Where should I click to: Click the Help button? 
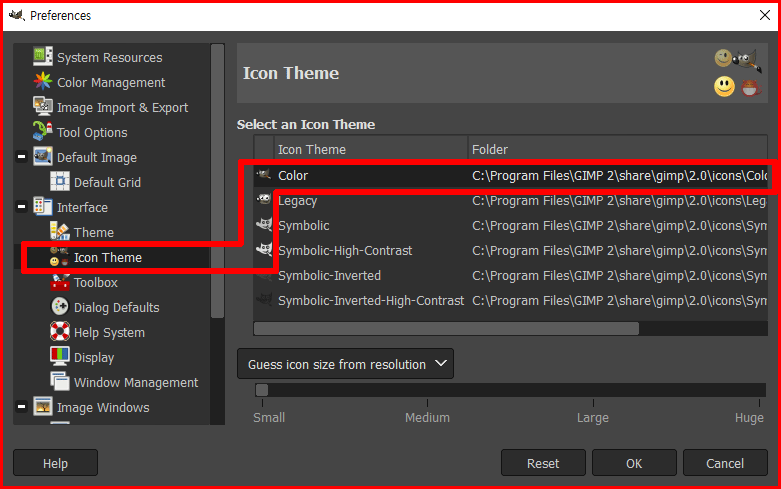click(55, 463)
